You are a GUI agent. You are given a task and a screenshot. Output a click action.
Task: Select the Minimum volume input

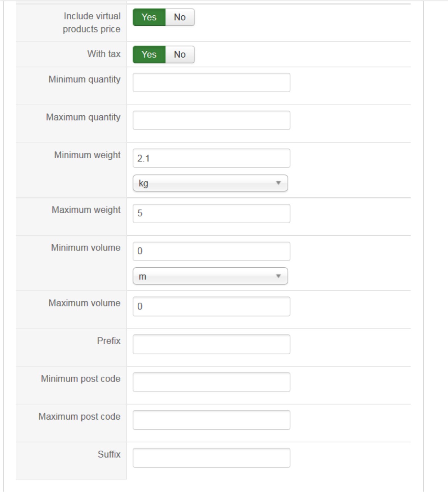point(211,251)
